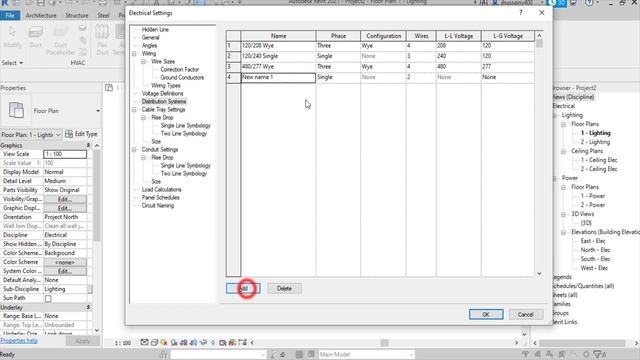Viewport: 640px width, 360px height.
Task: Click the L-L Voltage column header
Action: pos(459,36)
